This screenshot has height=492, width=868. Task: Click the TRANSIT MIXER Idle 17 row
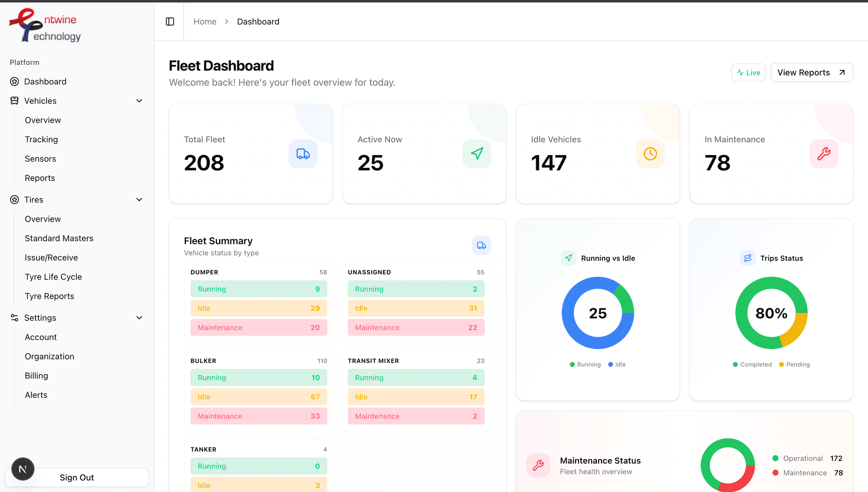[x=416, y=397]
